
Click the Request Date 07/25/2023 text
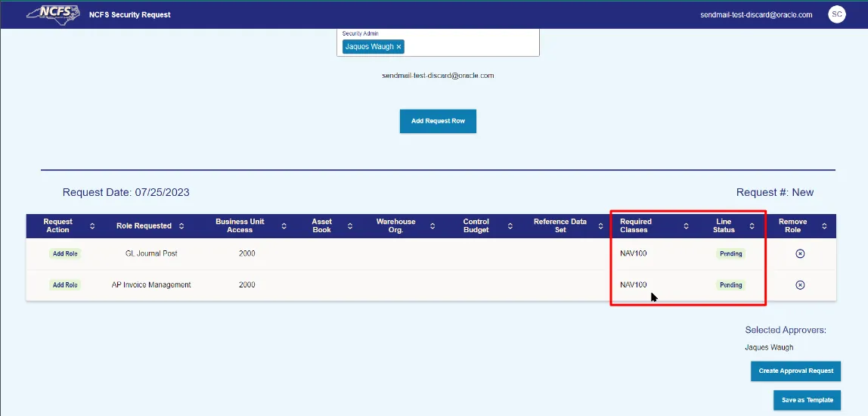tap(126, 193)
